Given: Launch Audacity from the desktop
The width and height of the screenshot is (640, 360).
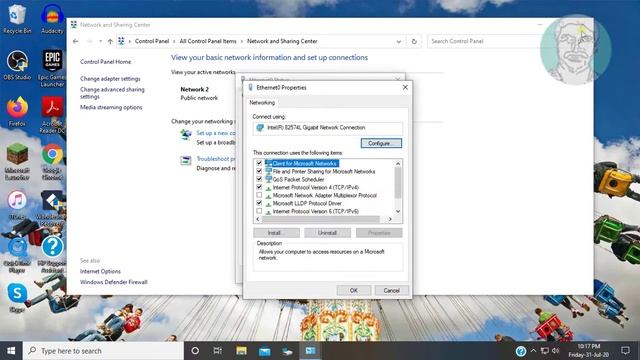Looking at the screenshot, I should [x=52, y=19].
